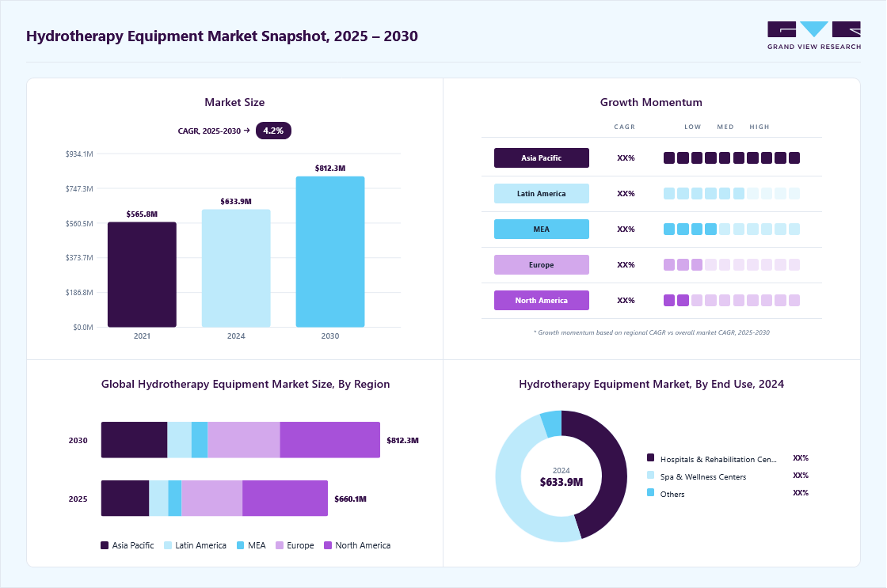Click Spa & Wellness Centers legend swatch

point(650,475)
